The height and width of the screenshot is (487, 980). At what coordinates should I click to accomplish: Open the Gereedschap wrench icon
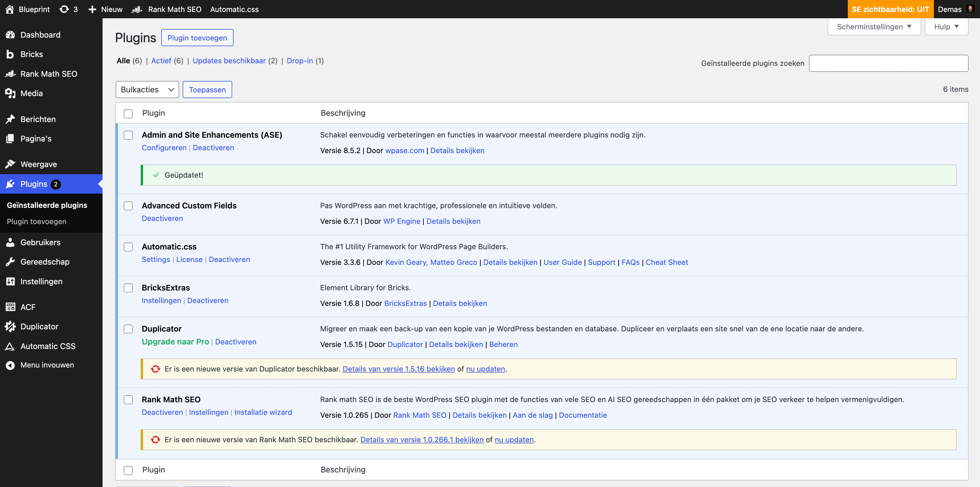tap(10, 262)
